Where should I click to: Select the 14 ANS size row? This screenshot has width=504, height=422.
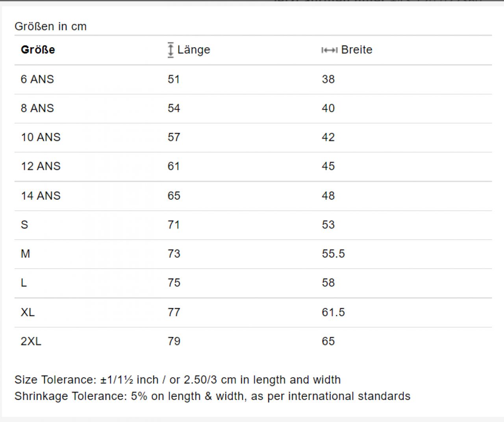[253, 196]
